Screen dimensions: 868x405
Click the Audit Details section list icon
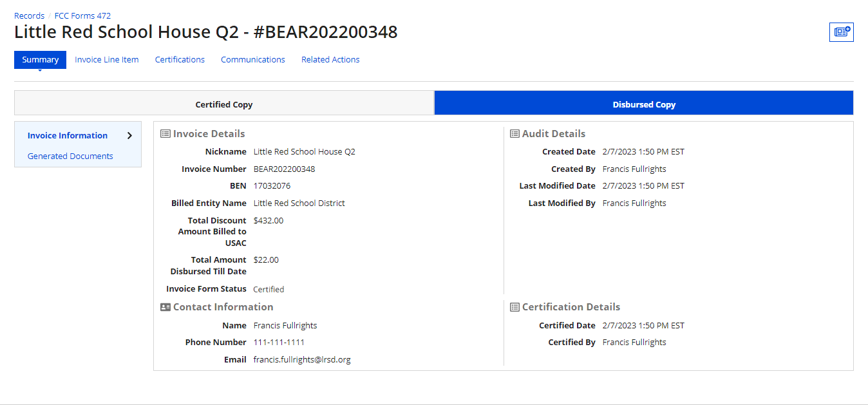click(514, 134)
